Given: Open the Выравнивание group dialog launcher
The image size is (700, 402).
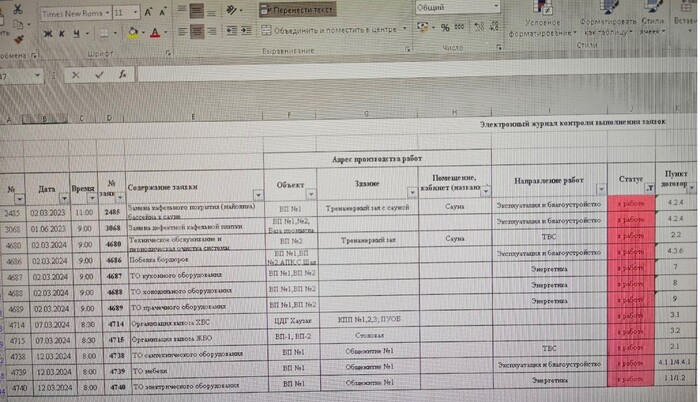Looking at the screenshot, I should (407, 50).
